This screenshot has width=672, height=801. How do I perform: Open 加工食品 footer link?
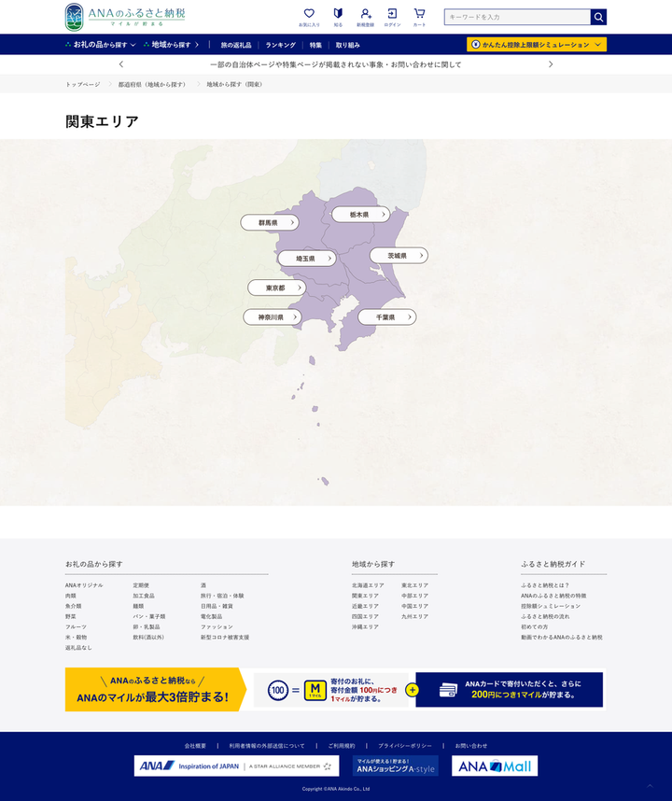click(144, 596)
